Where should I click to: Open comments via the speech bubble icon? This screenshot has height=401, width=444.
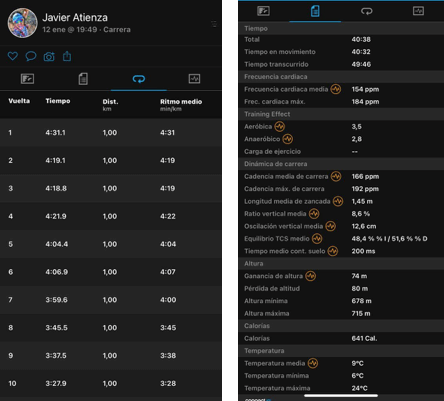coord(31,56)
